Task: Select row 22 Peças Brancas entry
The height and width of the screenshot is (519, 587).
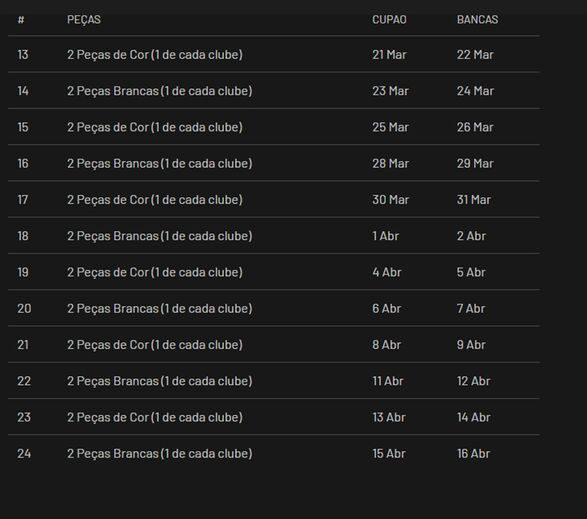Action: pos(160,381)
